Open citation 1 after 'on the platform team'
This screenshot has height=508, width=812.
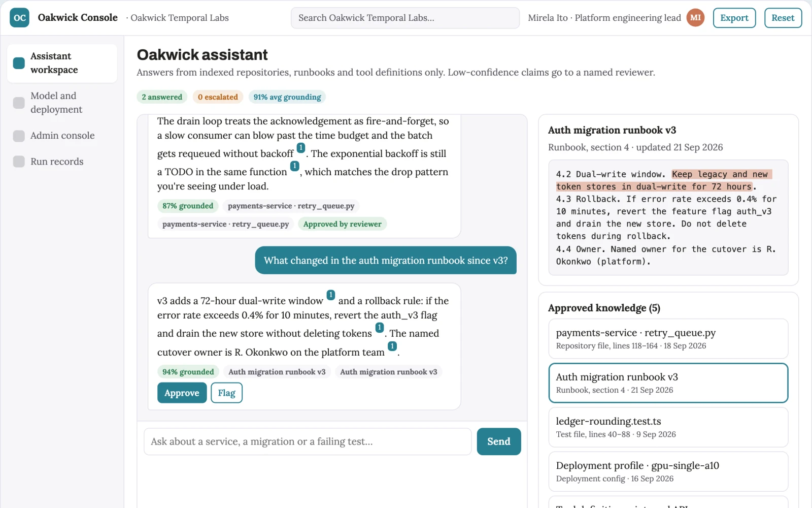[x=392, y=346]
